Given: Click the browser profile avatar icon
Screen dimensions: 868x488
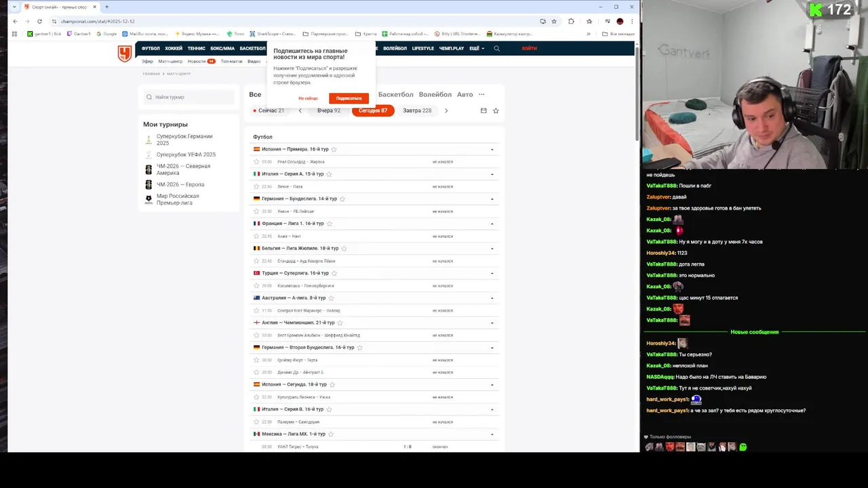Looking at the screenshot, I should tap(620, 21).
